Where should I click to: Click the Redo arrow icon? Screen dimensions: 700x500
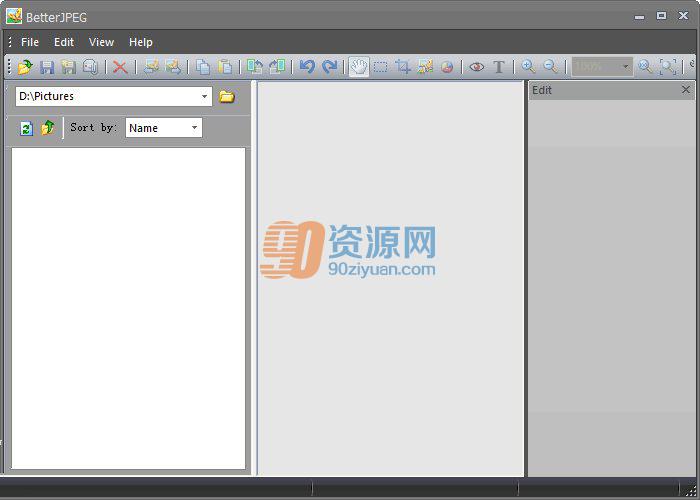pos(329,67)
